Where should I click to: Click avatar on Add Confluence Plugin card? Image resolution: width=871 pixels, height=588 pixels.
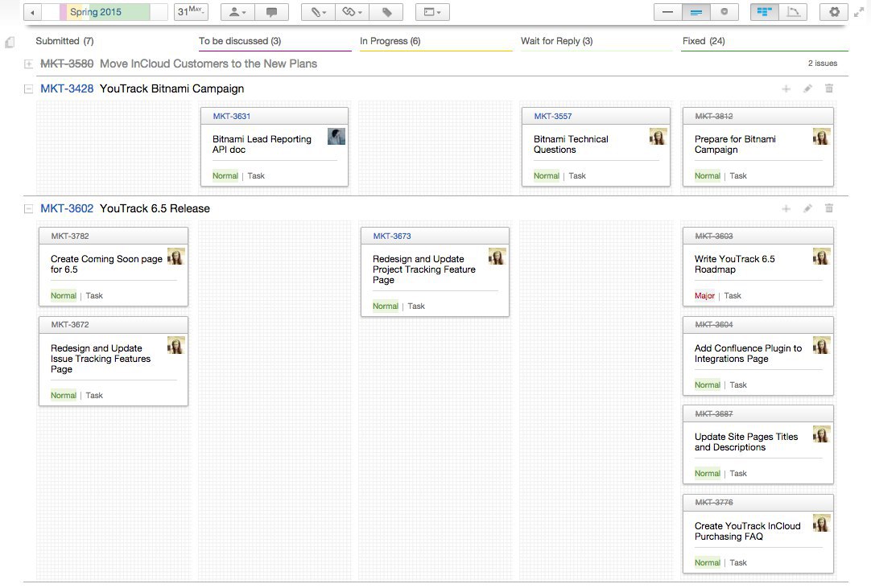pyautogui.click(x=821, y=345)
